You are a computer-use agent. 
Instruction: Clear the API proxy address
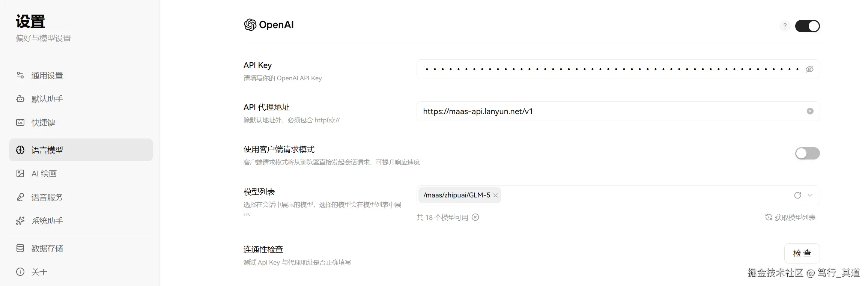point(810,111)
